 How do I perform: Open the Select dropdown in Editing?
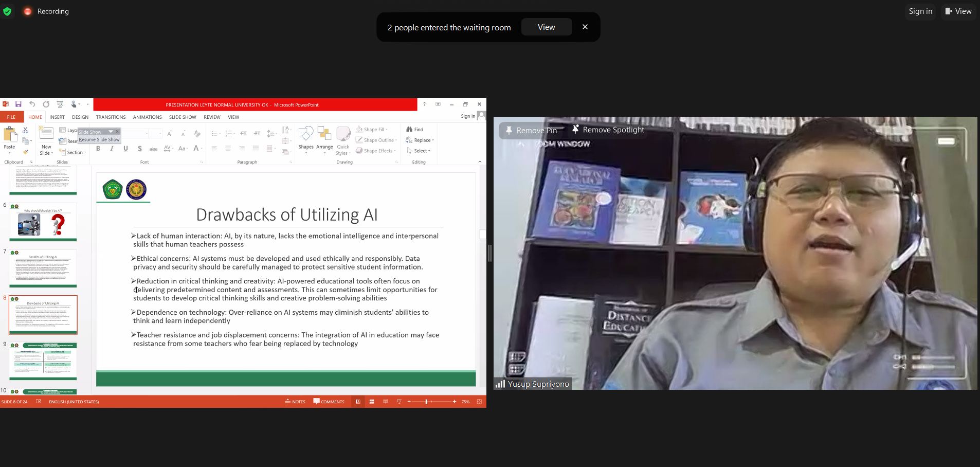click(419, 151)
